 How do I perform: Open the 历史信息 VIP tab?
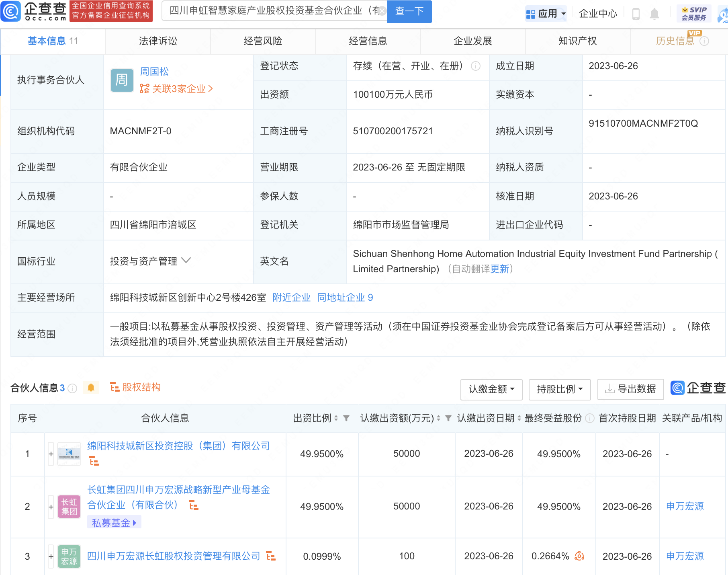[675, 41]
